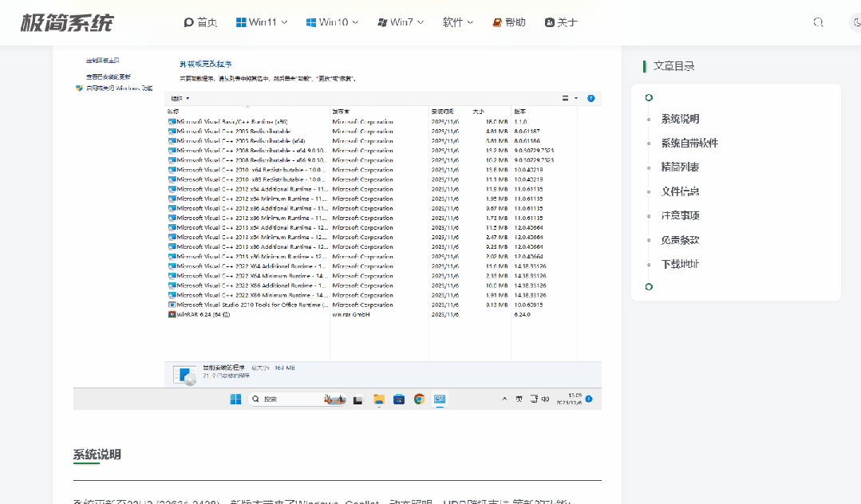The height and width of the screenshot is (504, 861).
Task: Open Task View icon in pictured taskbar
Action: coord(358,400)
